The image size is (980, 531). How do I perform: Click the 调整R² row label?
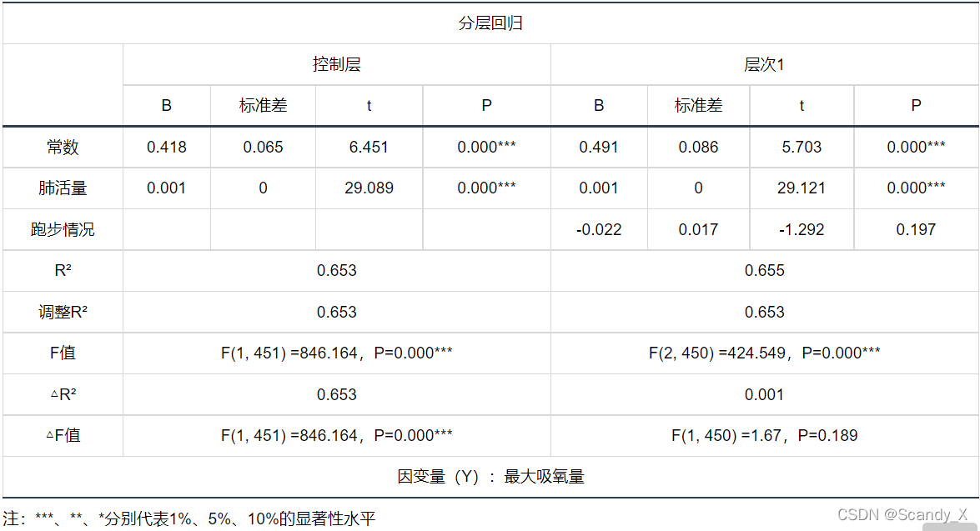[63, 312]
